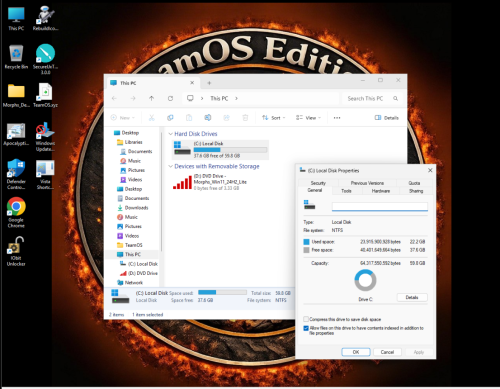This screenshot has width=500, height=389.
Task: Click the disk usage donut chart
Action: 365,280
